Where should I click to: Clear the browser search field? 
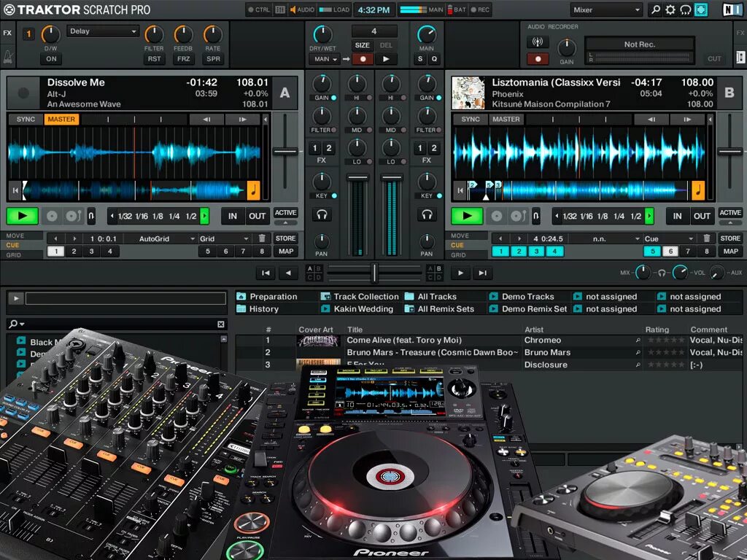[x=220, y=324]
